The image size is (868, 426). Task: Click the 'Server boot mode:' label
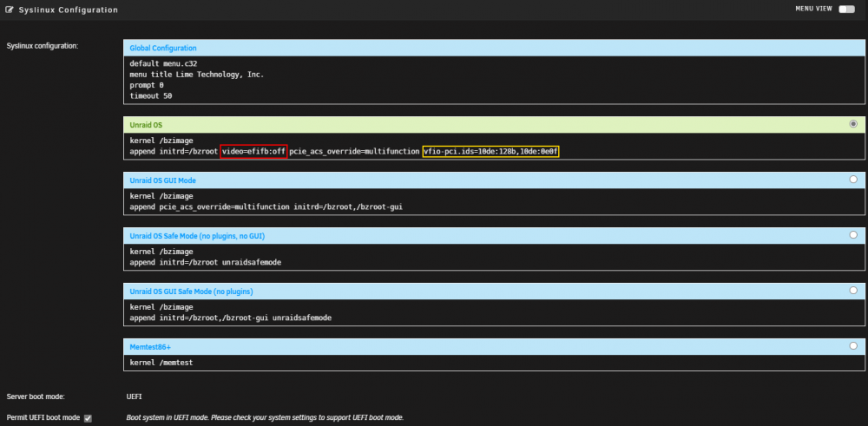[x=36, y=397]
